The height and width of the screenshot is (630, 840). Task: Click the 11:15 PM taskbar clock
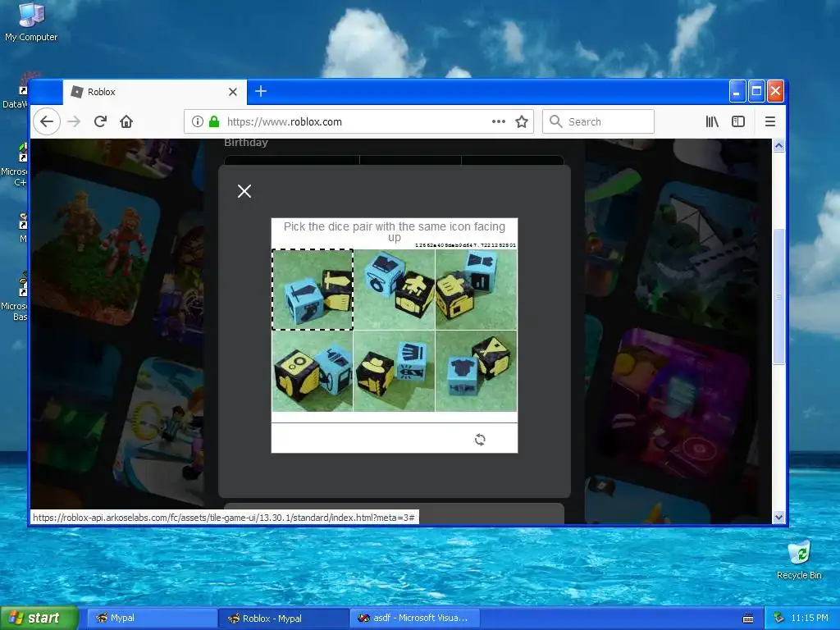[809, 619]
